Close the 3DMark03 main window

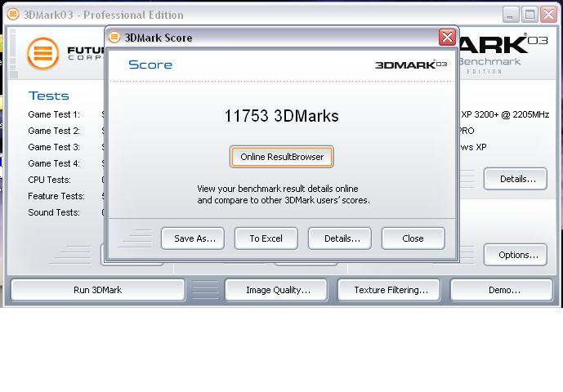coord(549,15)
